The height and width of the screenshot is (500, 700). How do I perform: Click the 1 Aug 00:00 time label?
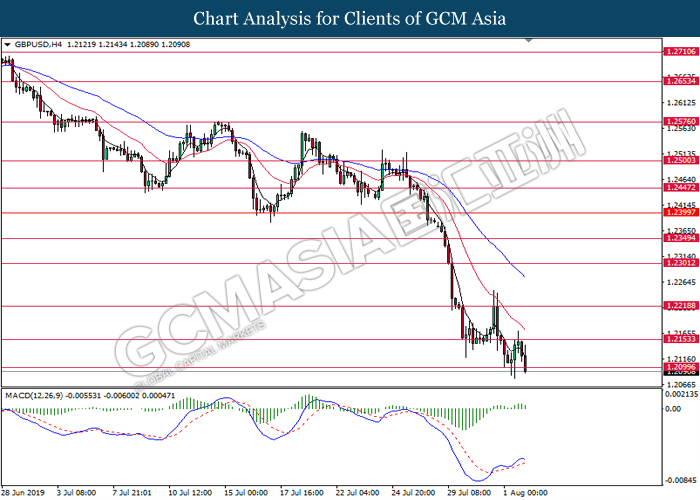pos(523,492)
